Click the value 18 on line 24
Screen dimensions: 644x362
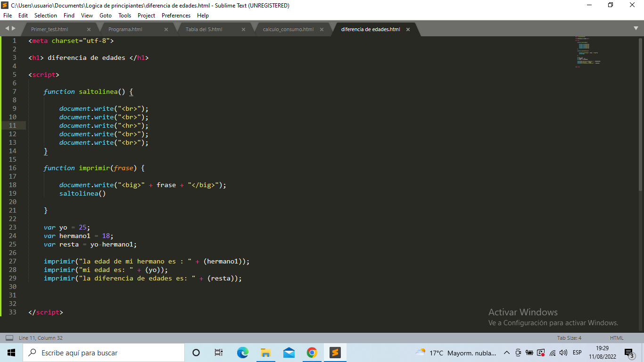(106, 236)
